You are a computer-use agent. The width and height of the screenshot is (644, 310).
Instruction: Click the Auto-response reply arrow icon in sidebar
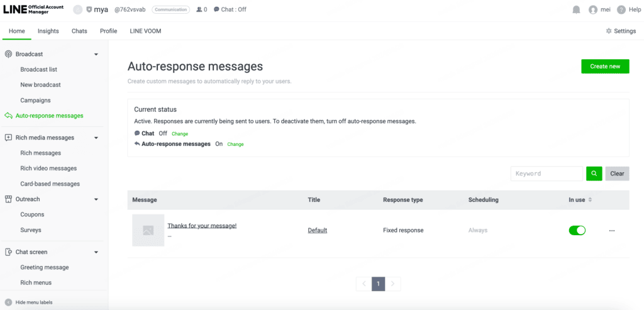[x=8, y=116]
